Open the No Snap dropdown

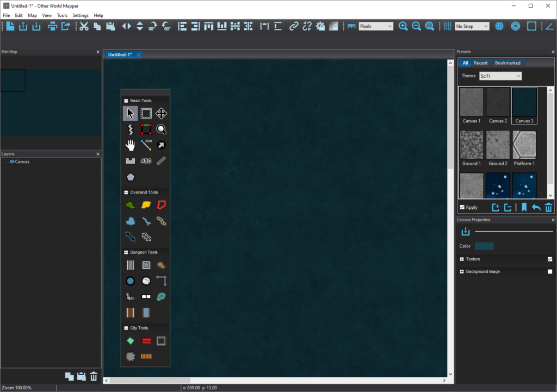click(472, 26)
